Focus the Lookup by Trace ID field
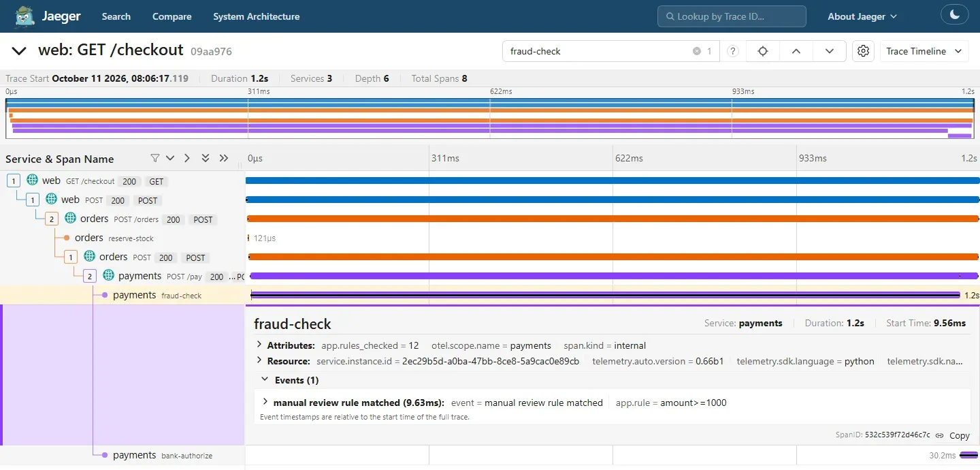Image resolution: width=980 pixels, height=470 pixels. coord(732,16)
